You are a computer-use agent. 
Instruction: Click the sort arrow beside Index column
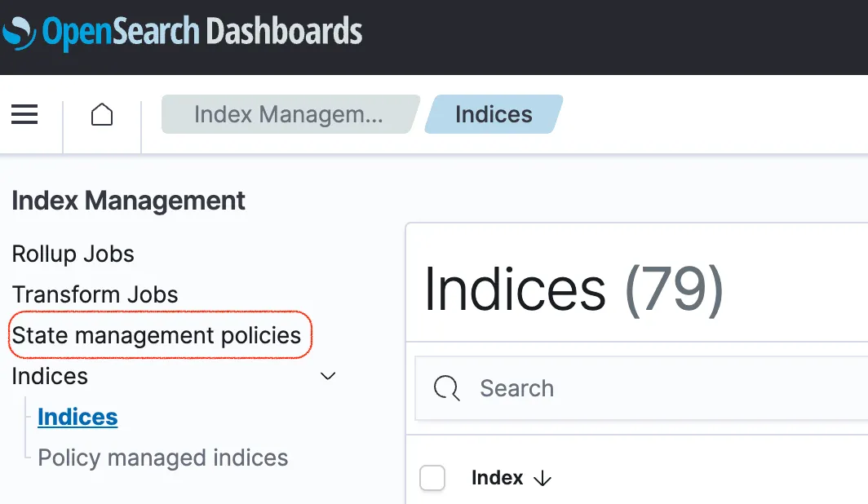tap(542, 479)
